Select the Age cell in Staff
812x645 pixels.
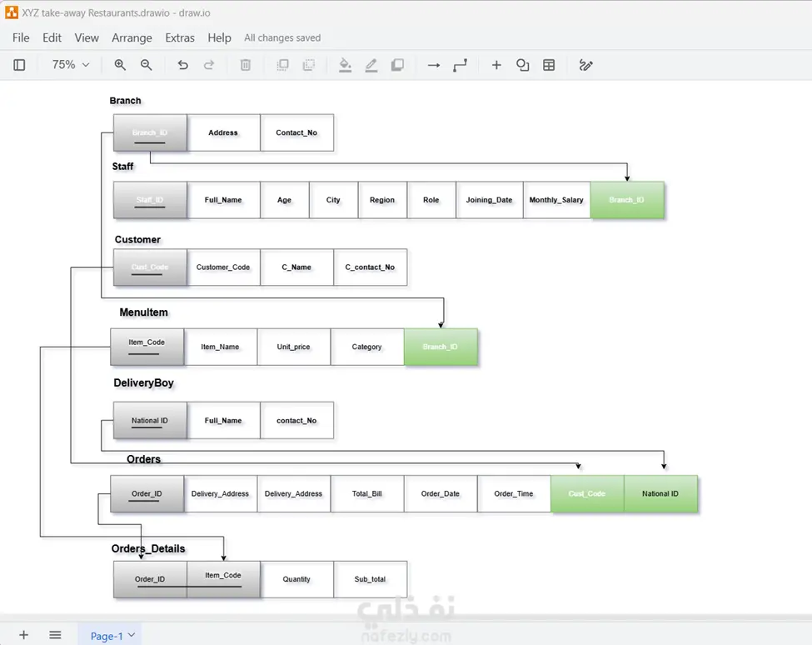point(284,200)
